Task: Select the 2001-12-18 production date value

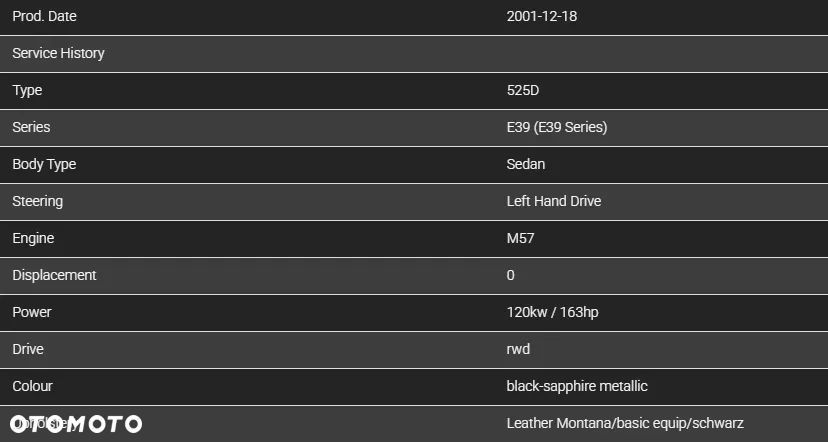Action: coord(542,16)
